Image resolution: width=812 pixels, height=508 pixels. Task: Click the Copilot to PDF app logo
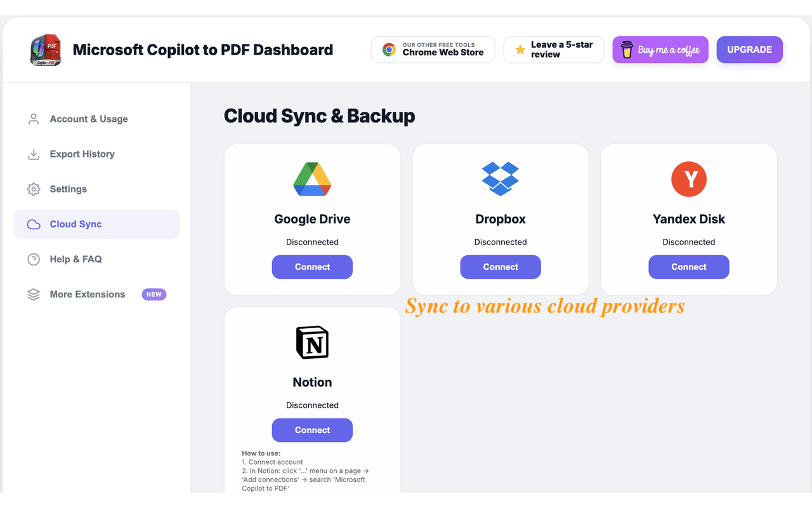click(46, 50)
